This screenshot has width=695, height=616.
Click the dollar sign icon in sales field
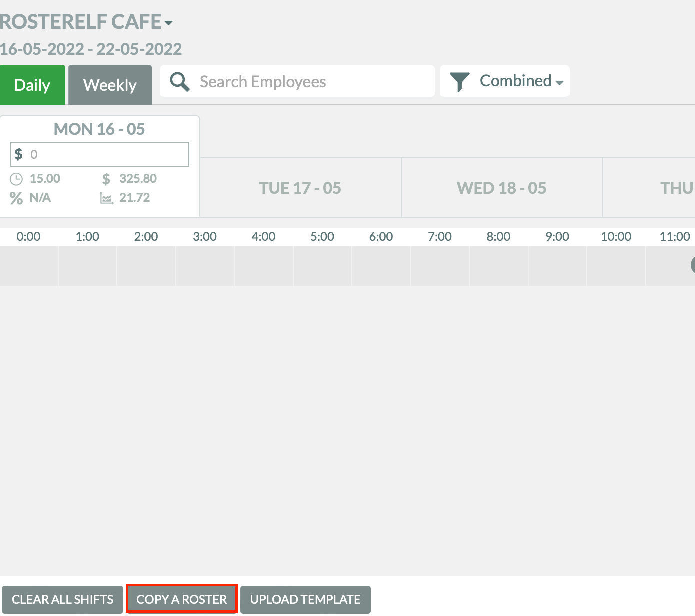[x=18, y=154]
